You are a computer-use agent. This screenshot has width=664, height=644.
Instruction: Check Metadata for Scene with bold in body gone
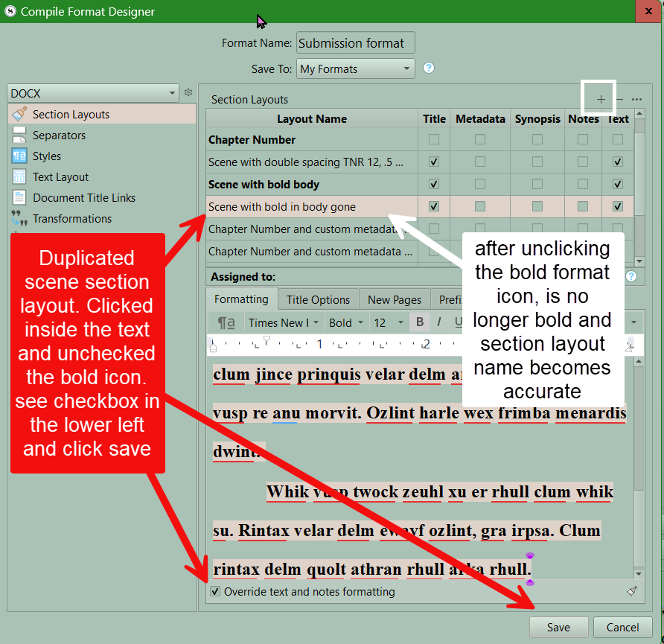click(480, 206)
